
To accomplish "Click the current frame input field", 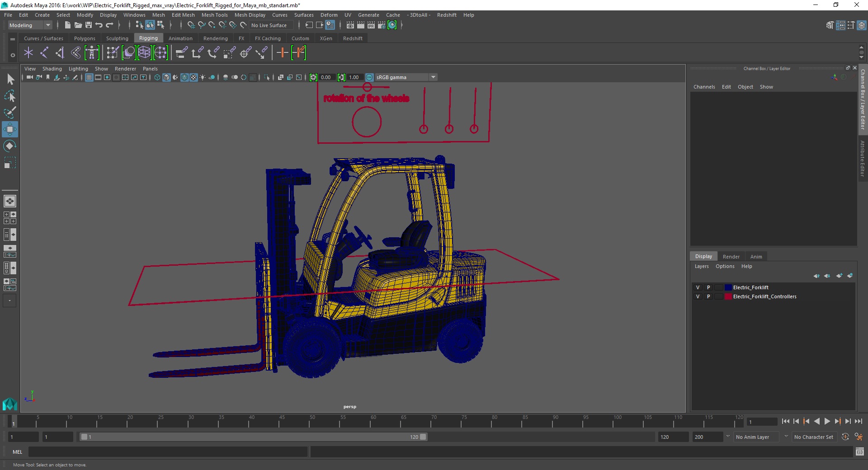I will (762, 422).
